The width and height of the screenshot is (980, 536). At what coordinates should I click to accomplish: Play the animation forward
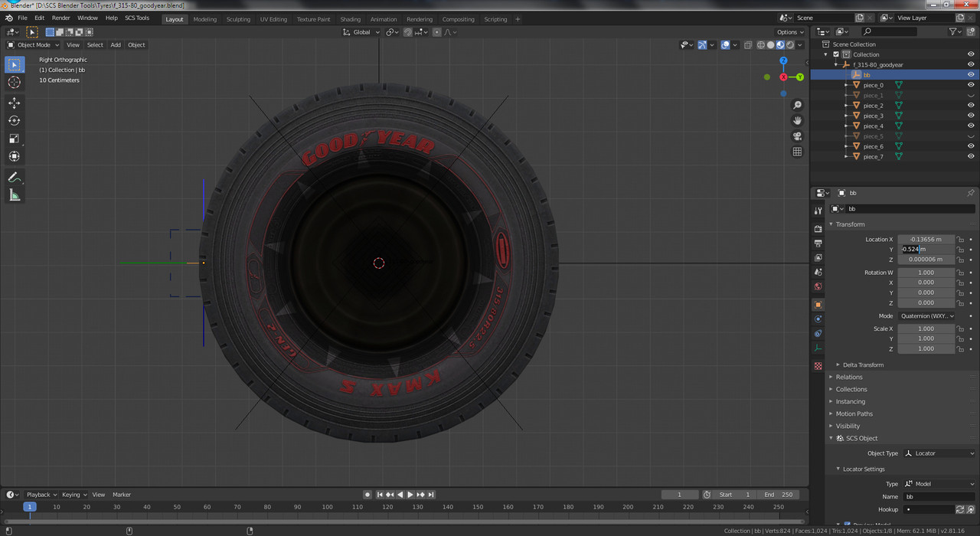pyautogui.click(x=410, y=495)
